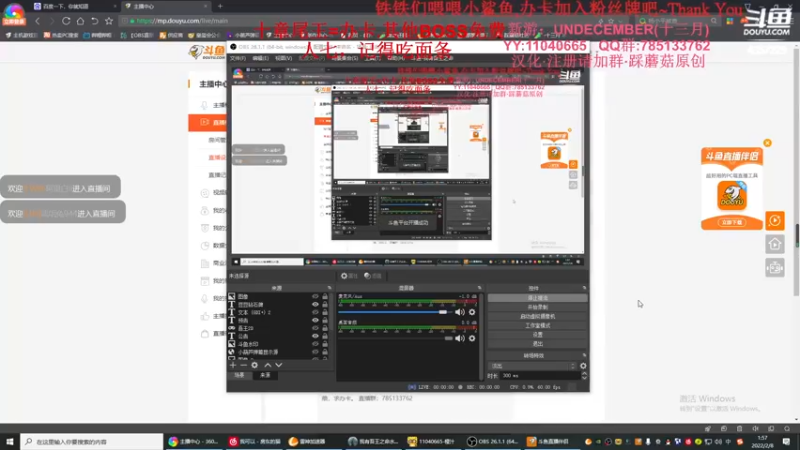
Task: Toggle lock on 斗鱼水印 source
Action: click(325, 344)
